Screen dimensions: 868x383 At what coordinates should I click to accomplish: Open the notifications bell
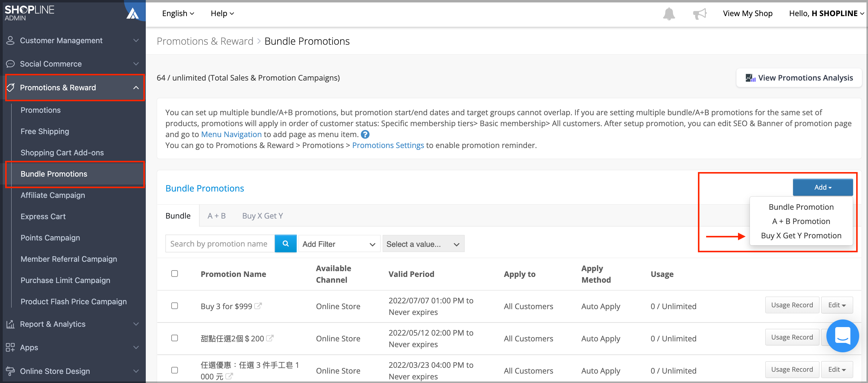pyautogui.click(x=669, y=14)
